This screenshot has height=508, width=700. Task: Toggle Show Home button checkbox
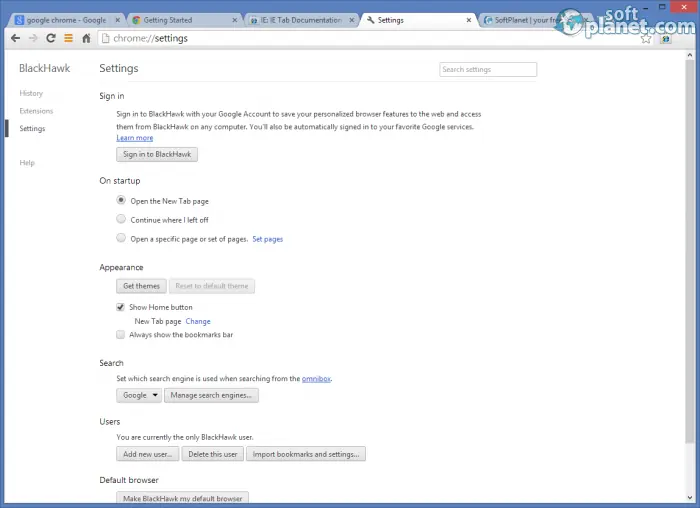[120, 307]
